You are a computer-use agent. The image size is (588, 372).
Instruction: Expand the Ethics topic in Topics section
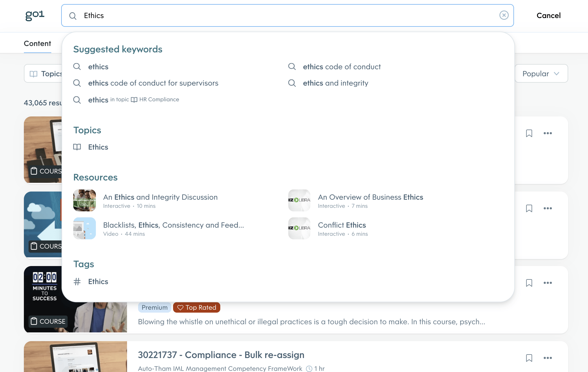[x=98, y=147]
